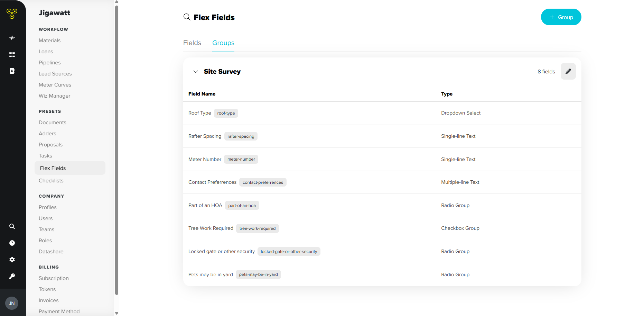Open the list view icon in sidebar
Image resolution: width=644 pixels, height=316 pixels.
12,54
